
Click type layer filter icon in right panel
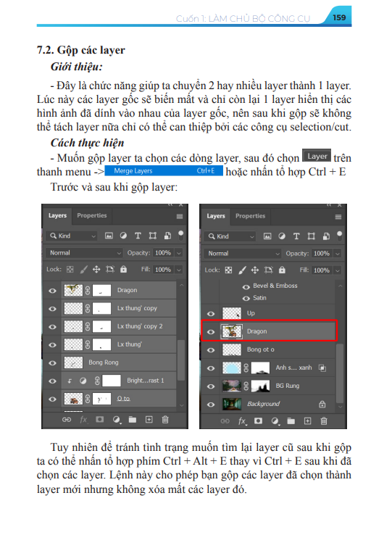pyautogui.click(x=296, y=236)
